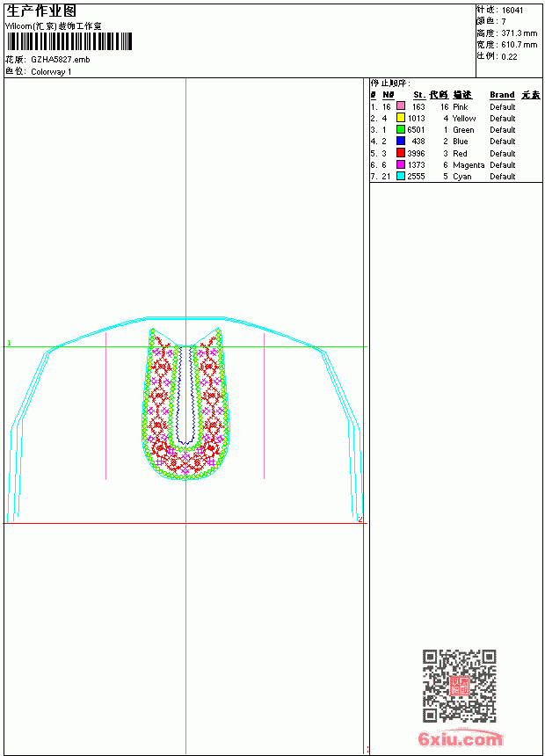Click the red marker numbered 2
This screenshot has height=756, width=545.
tap(360, 520)
